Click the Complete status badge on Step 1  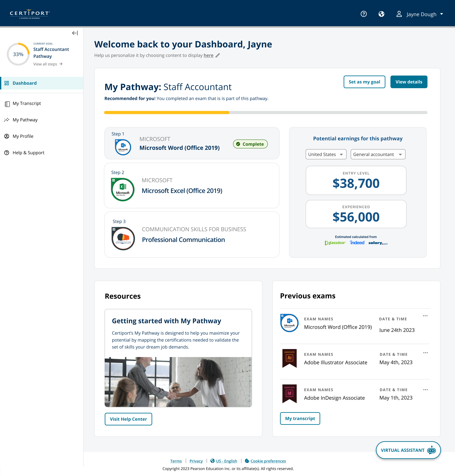(x=250, y=144)
